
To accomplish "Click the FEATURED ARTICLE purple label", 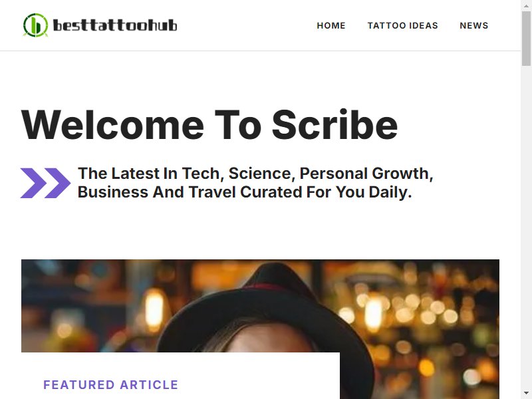I will (110, 385).
